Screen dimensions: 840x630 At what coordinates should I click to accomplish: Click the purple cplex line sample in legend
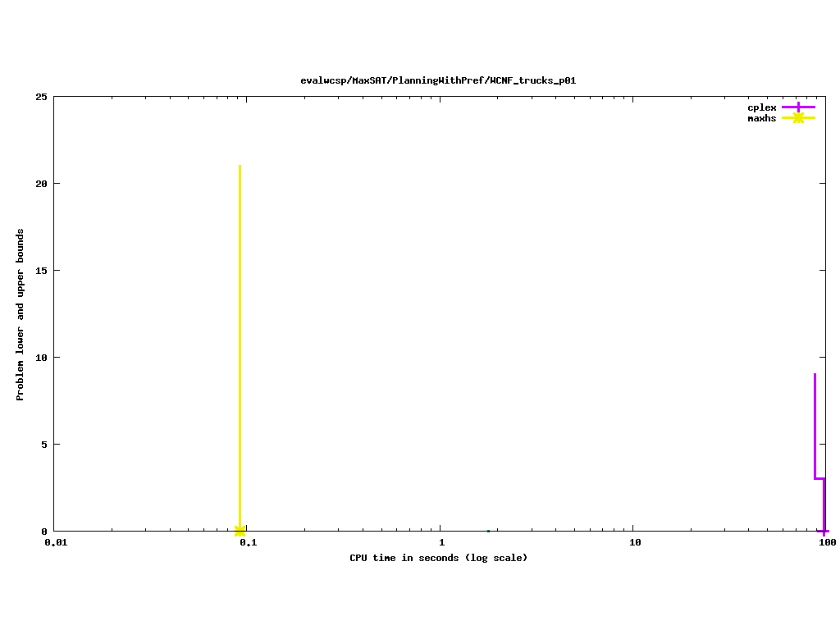pyautogui.click(x=798, y=107)
